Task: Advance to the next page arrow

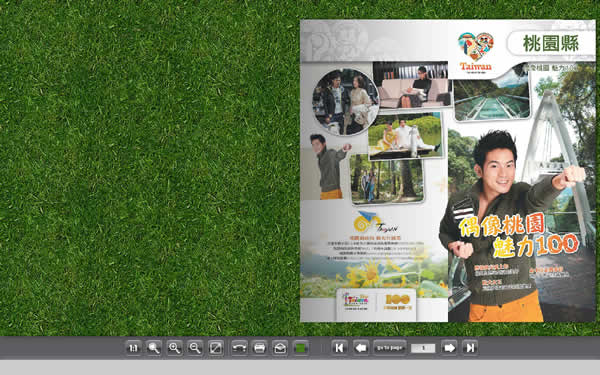Action: 449,348
